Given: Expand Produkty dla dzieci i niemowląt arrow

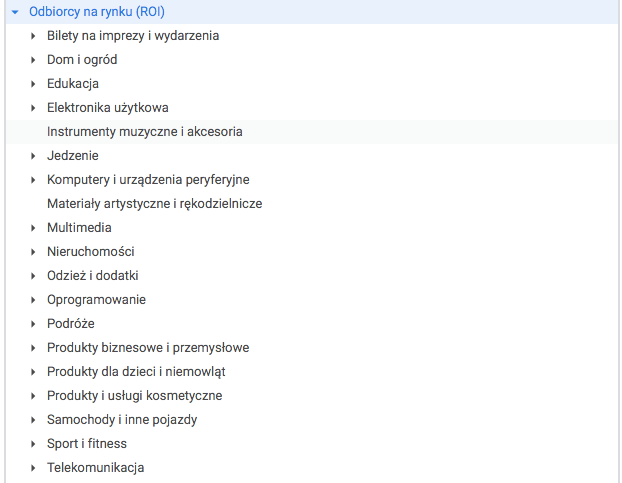Looking at the screenshot, I should [x=33, y=372].
